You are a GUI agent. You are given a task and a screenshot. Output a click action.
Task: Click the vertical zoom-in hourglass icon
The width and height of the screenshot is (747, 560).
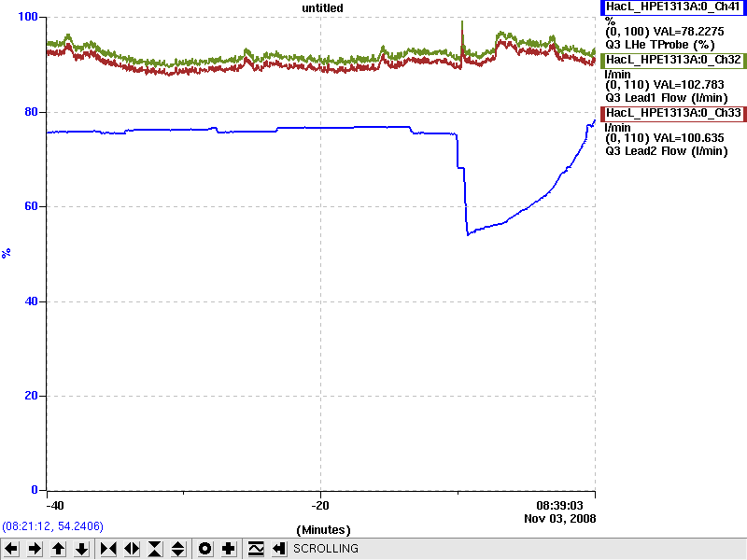pos(155,549)
